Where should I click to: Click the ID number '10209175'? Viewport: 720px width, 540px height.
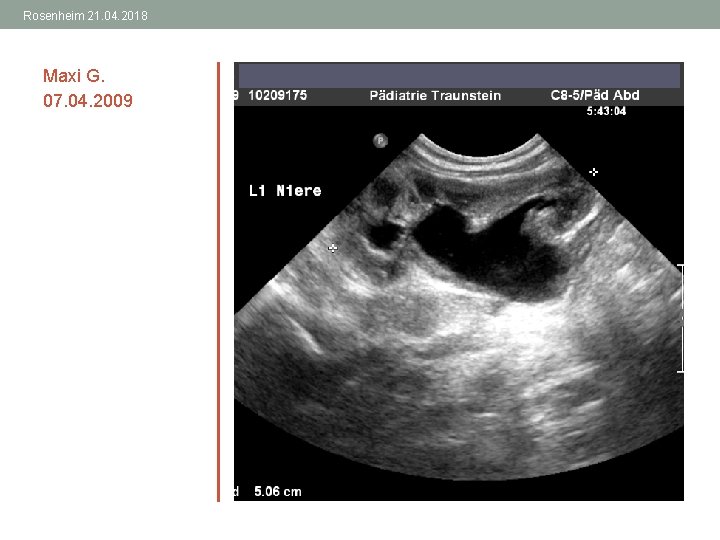[x=277, y=96]
